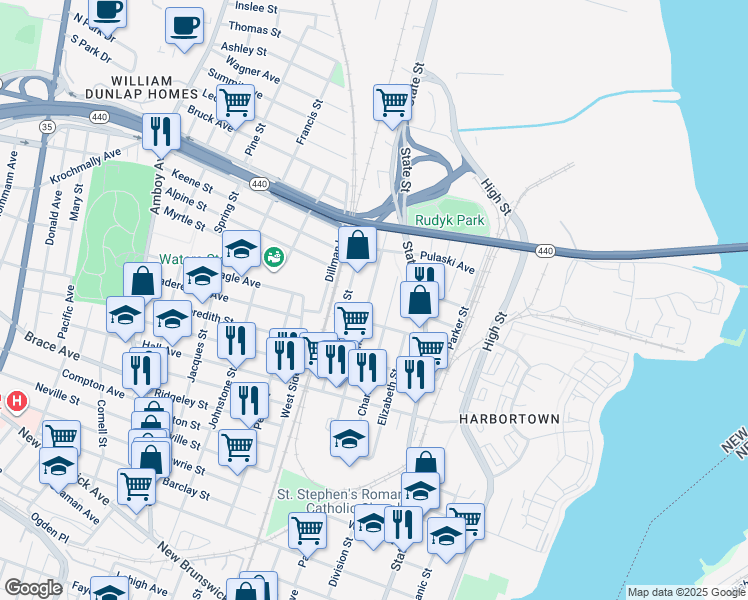Select the shopping bag marker near Pacific Ave
748x600 pixels.
pos(143,281)
